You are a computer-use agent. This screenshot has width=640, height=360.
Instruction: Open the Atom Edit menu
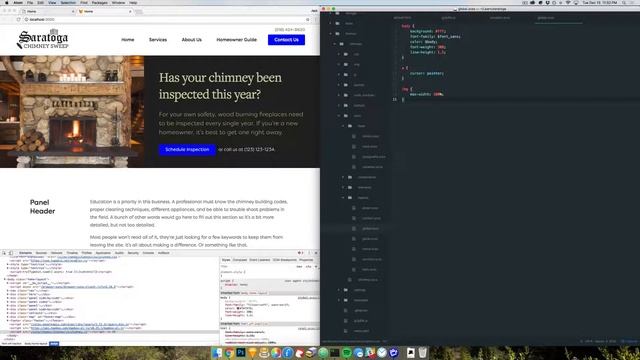pos(40,3)
